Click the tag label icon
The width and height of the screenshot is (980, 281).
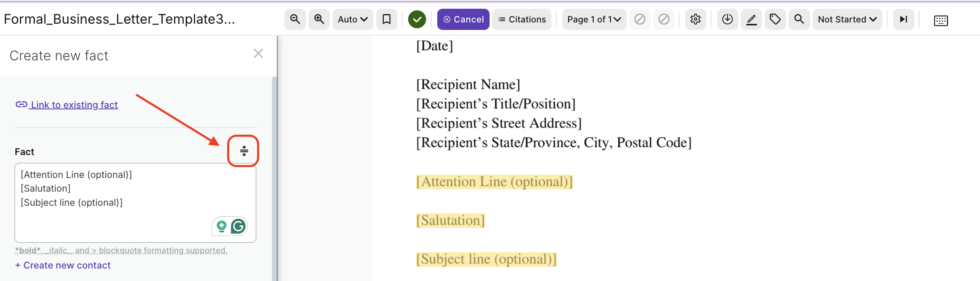click(x=775, y=19)
